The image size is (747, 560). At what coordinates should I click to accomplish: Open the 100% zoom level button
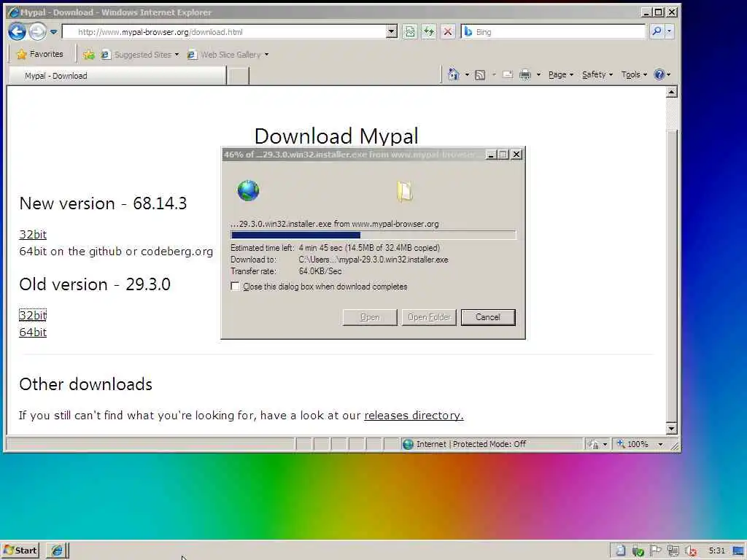pyautogui.click(x=632, y=444)
